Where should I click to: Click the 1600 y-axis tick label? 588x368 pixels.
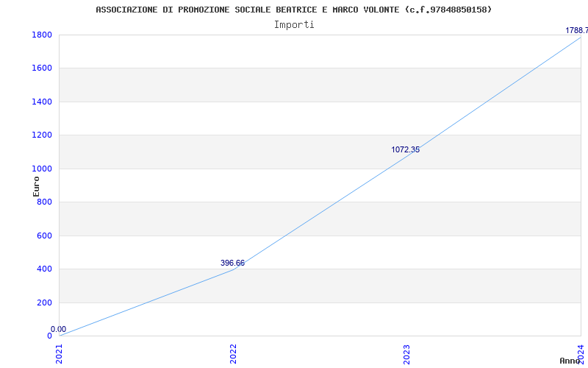pyautogui.click(x=42, y=68)
